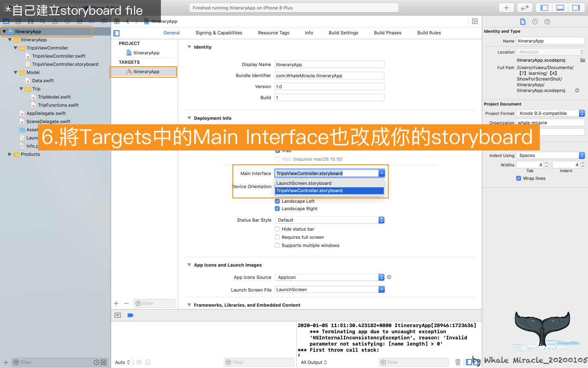Toggle the left Navigator panel
Viewport: 588px width, 368px height.
[544, 8]
